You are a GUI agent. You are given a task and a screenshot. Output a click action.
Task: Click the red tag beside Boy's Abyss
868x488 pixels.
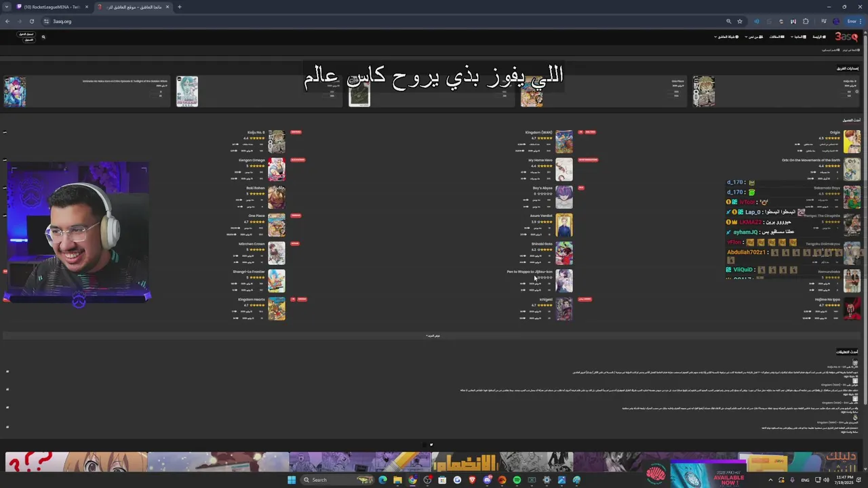(x=581, y=188)
